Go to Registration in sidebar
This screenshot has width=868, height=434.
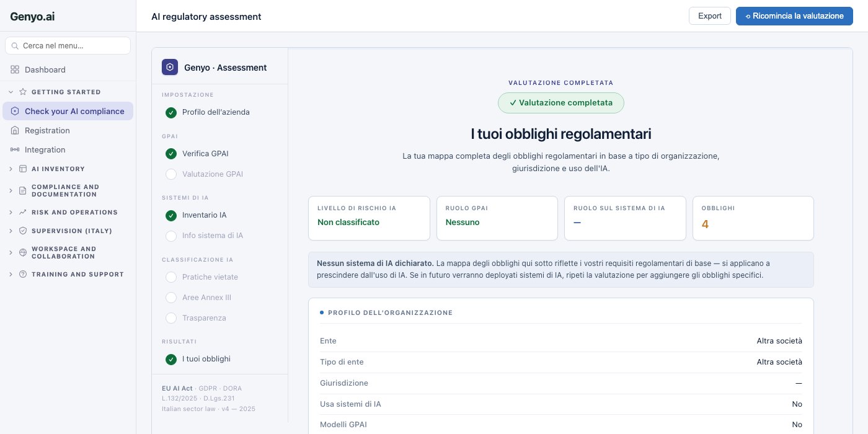point(68,130)
